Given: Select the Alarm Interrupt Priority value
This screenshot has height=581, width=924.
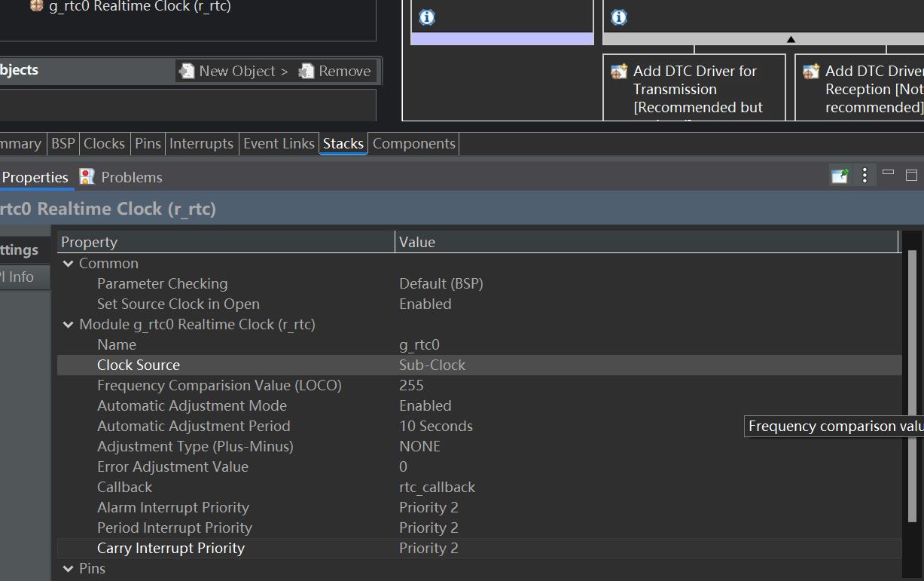Looking at the screenshot, I should pos(428,507).
